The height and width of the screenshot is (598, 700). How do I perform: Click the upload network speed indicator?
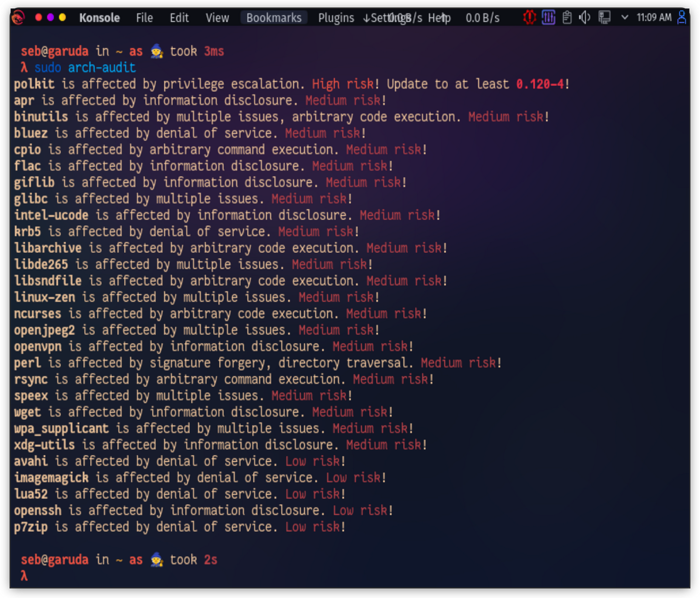click(482, 18)
